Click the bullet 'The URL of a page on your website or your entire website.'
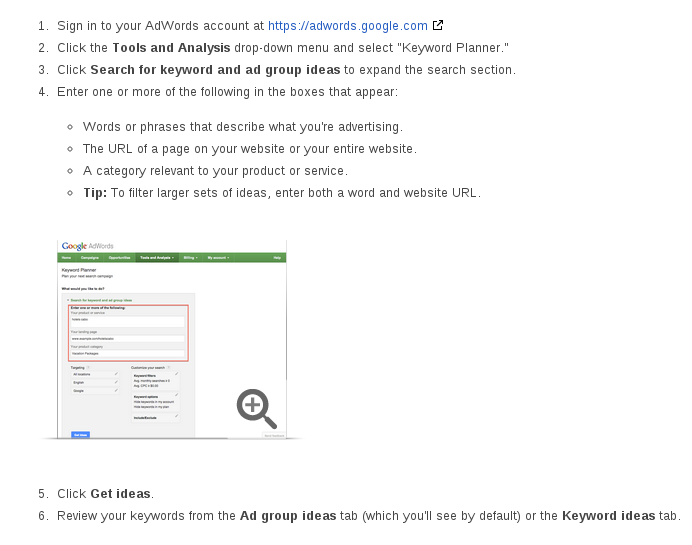The image size is (692, 545). click(x=250, y=149)
